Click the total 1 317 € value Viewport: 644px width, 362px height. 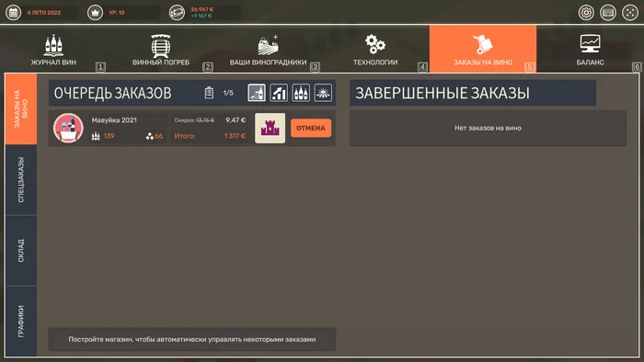click(235, 136)
